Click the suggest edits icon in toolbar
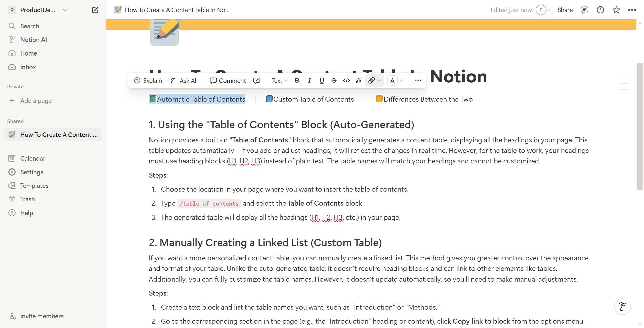The image size is (644, 328). pos(257,81)
